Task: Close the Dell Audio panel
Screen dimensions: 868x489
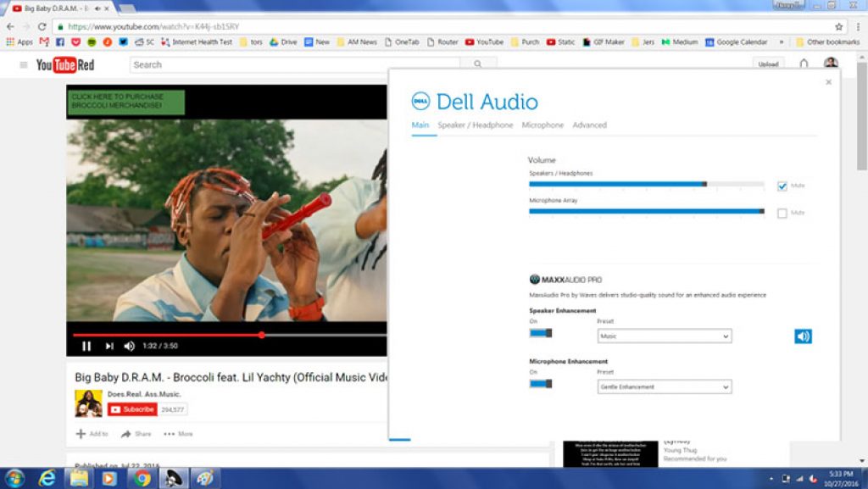Action: [828, 82]
